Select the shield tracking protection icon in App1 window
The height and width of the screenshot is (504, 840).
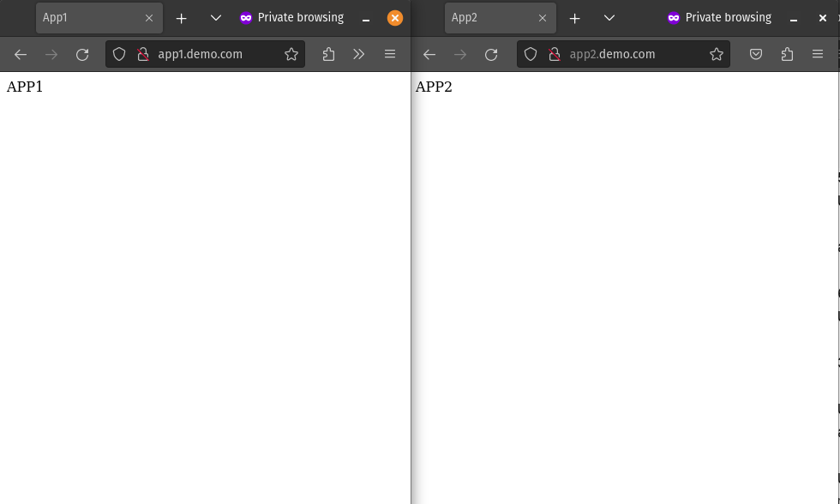(118, 54)
